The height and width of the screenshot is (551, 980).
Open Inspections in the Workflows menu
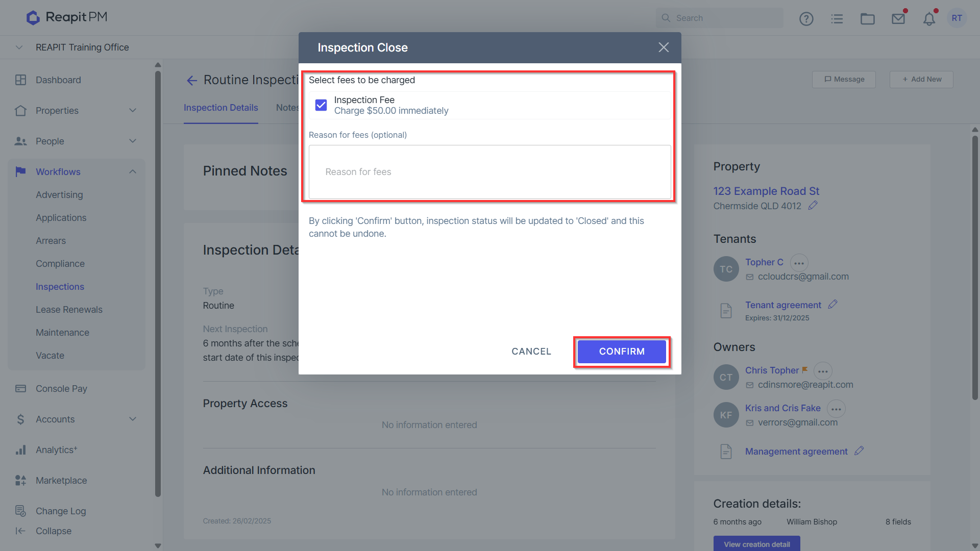[60, 287]
